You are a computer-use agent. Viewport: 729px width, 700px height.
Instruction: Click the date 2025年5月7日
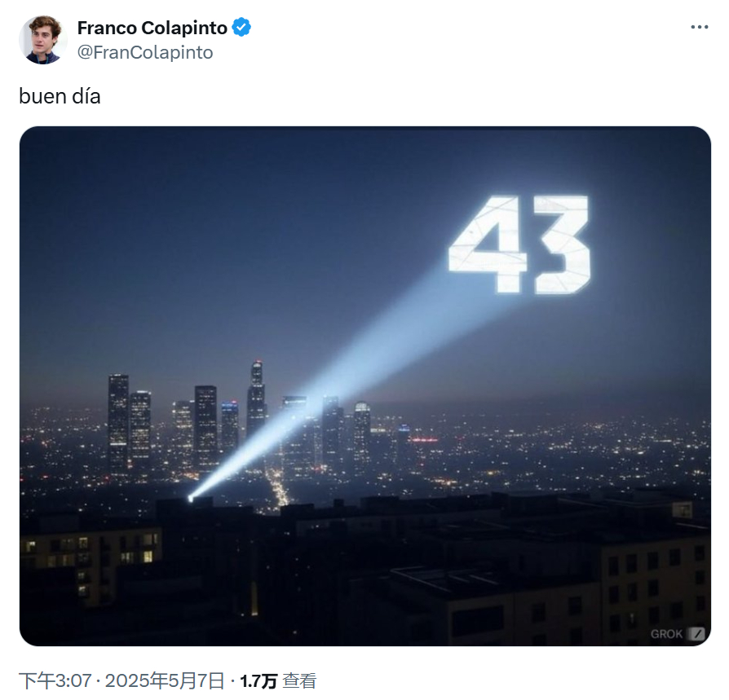tap(165, 681)
